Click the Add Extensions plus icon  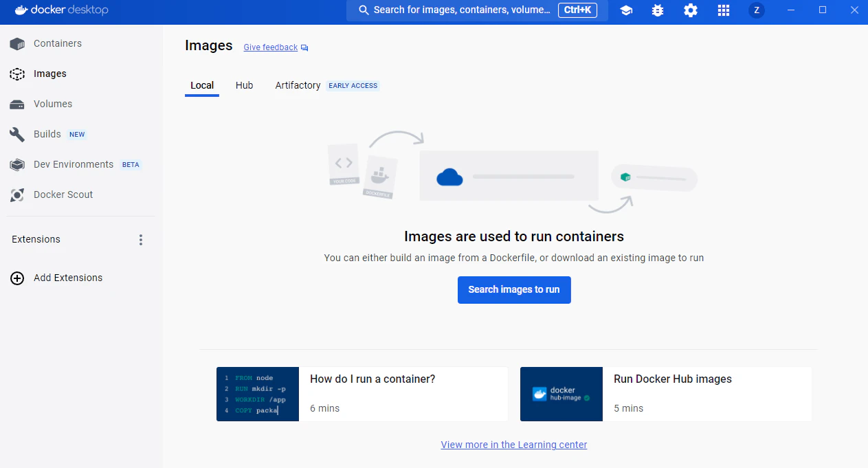tap(17, 278)
